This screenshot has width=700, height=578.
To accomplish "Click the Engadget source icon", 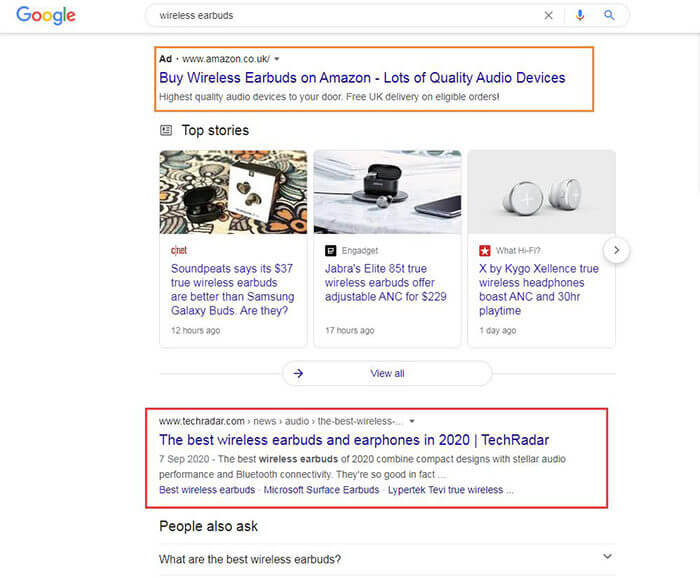I will 332,250.
